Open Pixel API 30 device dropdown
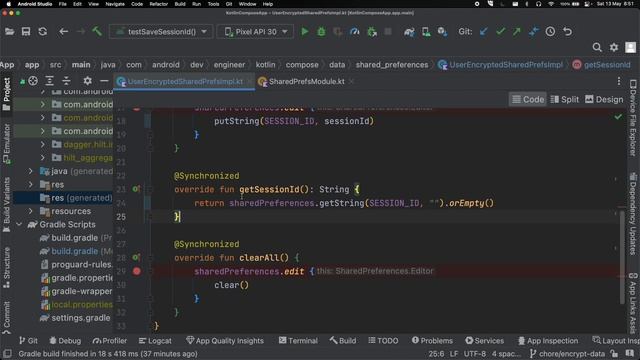Viewport: 640px width, 360px height. pos(255,32)
